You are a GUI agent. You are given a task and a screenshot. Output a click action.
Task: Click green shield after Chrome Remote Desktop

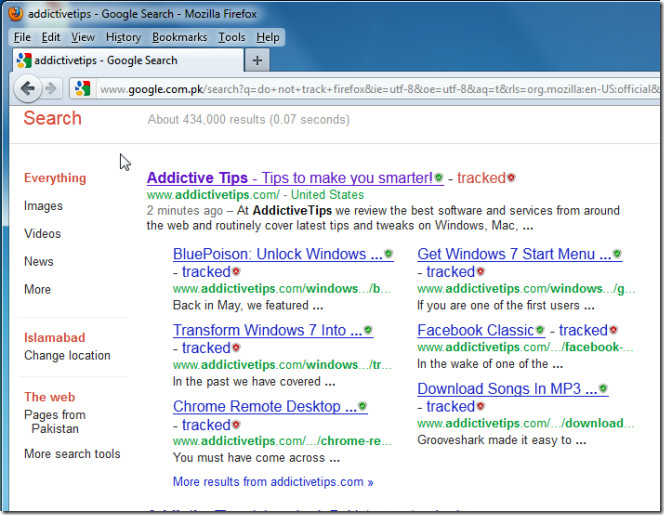[362, 406]
